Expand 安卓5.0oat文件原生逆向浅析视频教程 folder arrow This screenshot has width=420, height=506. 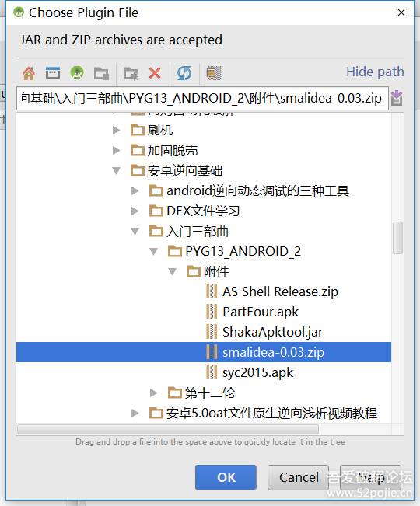[135, 413]
